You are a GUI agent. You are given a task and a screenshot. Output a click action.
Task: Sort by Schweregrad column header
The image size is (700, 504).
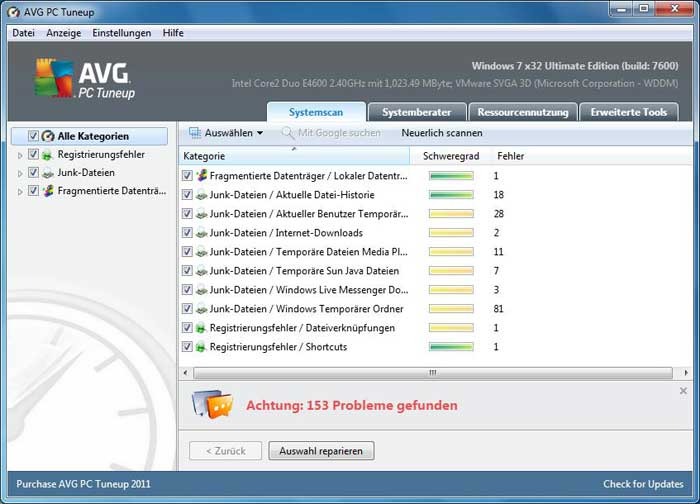coord(451,156)
